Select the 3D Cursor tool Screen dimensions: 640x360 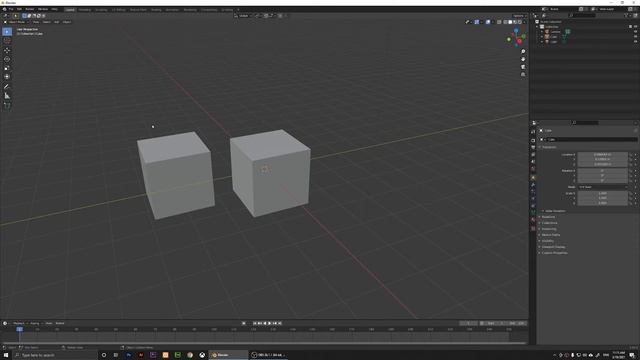7,41
